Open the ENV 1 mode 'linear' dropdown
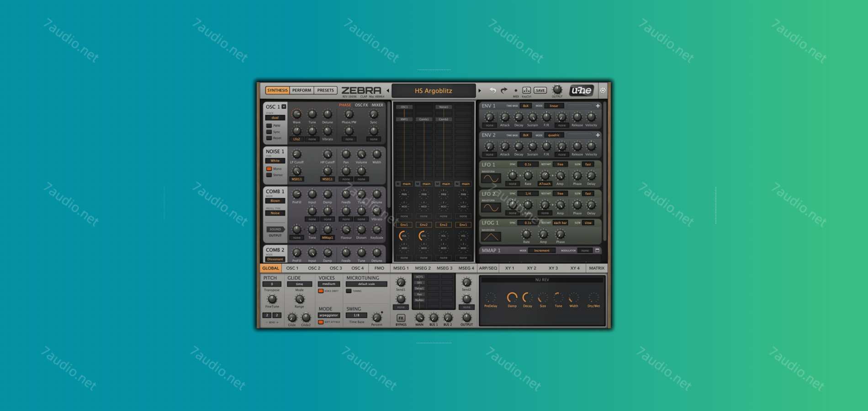Image resolution: width=868 pixels, height=411 pixels. pos(554,106)
